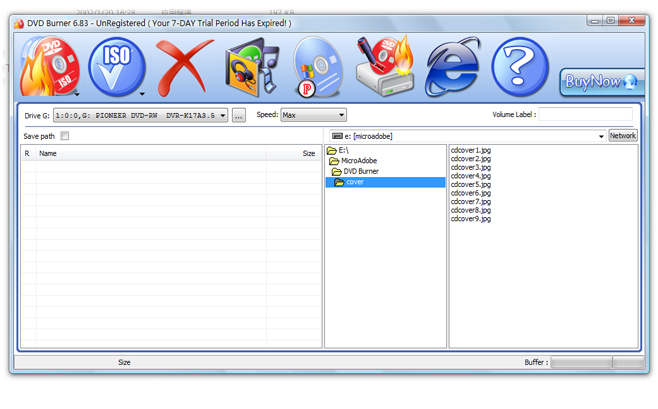Viewport: 658px width, 409px height.
Task: Open the audio music headphones icon
Action: pos(252,67)
